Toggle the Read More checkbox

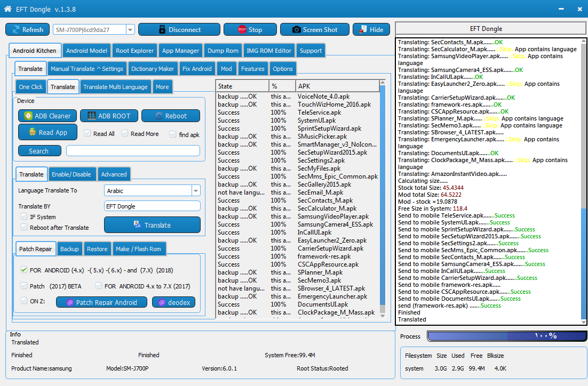click(x=125, y=133)
